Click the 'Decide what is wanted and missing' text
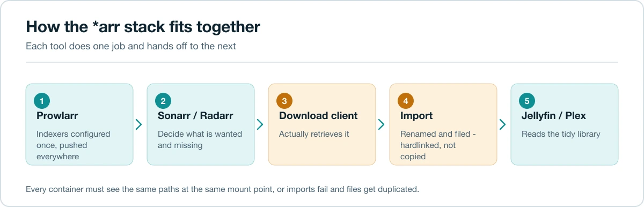644x207 pixels. point(200,139)
